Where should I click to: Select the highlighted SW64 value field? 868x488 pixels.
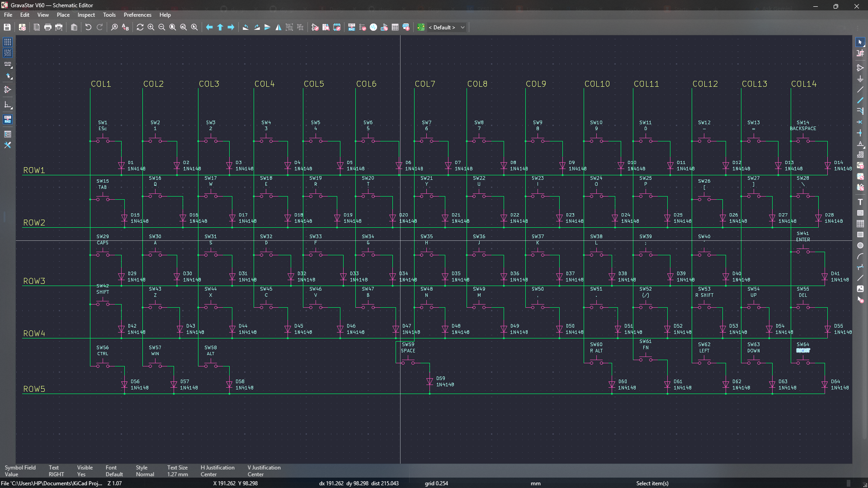point(803,351)
